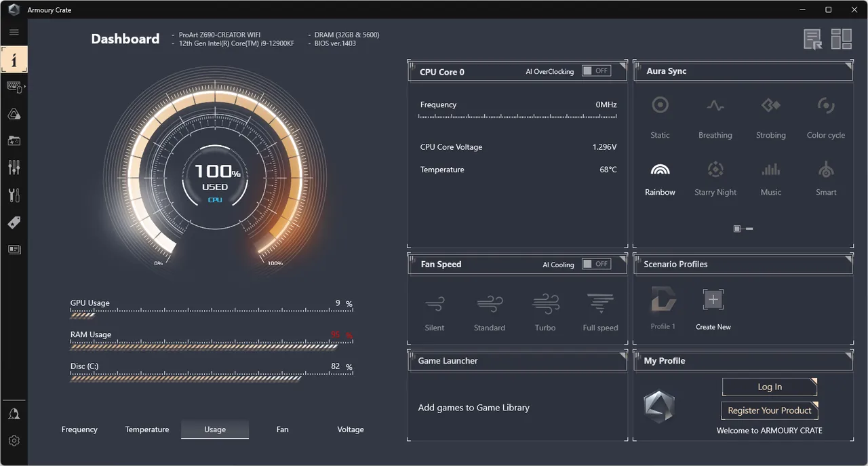This screenshot has width=868, height=466.
Task: Open the price tag deals icon in sidebar
Action: coord(14,222)
